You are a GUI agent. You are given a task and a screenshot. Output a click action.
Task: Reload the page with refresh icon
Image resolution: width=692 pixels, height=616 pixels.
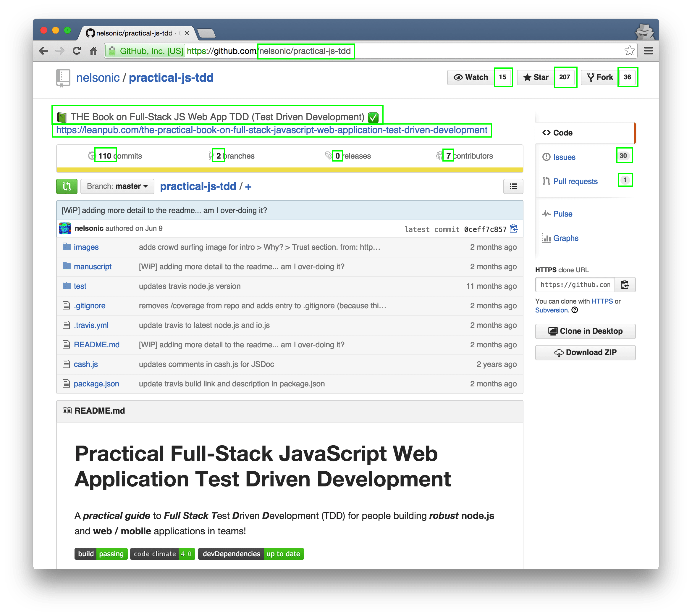click(x=77, y=51)
